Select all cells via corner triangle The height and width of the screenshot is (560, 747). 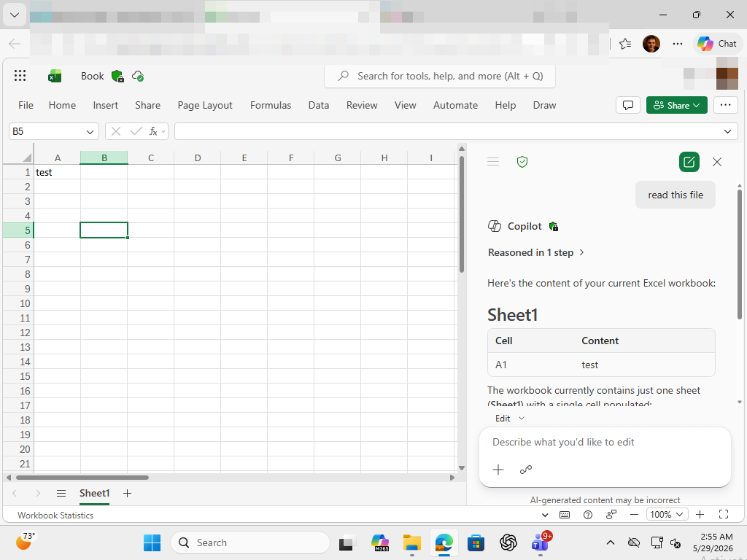click(x=27, y=157)
